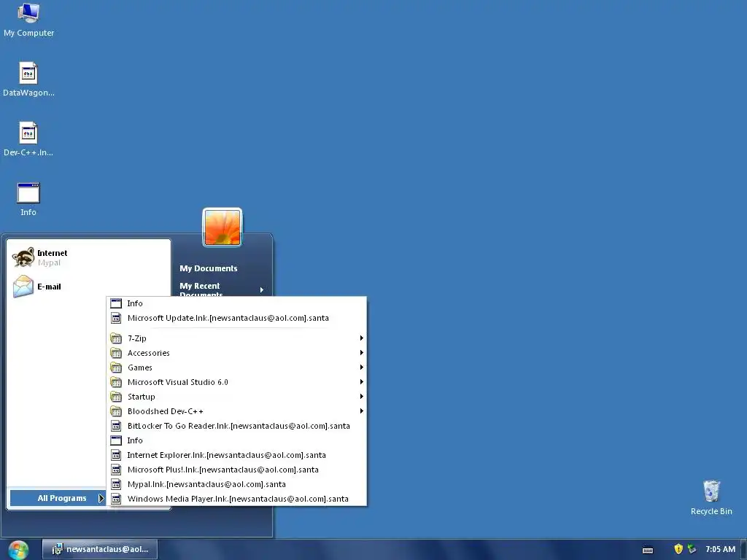
Task: Click the 7-Zip folder icon
Action: [x=116, y=338]
